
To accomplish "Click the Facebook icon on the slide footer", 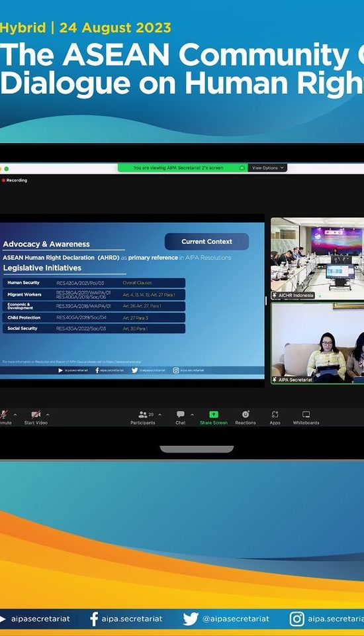I will (97, 370).
